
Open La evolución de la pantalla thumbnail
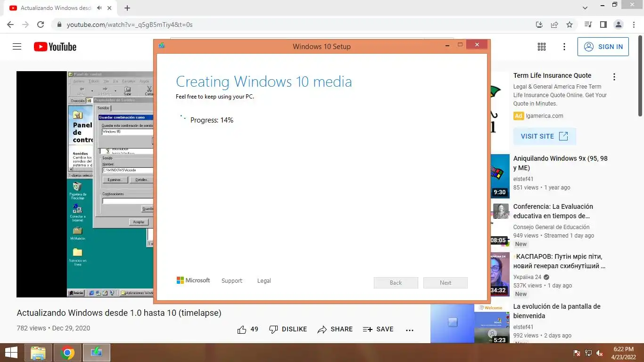click(x=470, y=323)
